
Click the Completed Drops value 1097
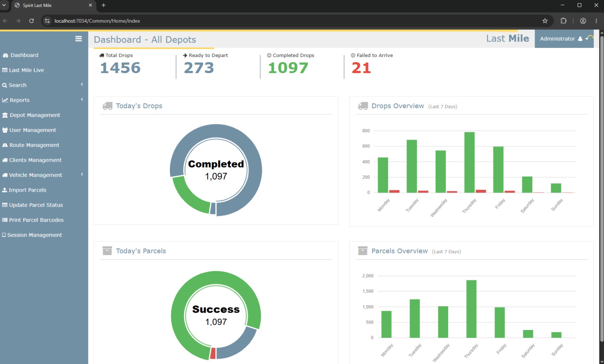click(x=288, y=68)
